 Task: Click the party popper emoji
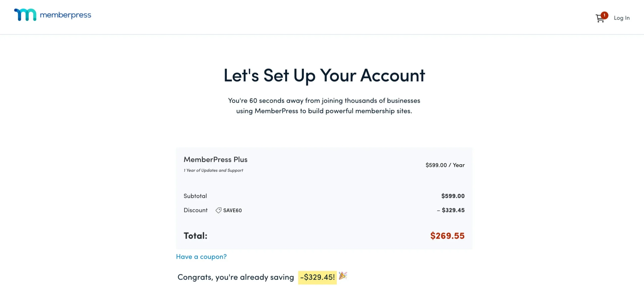pos(343,276)
